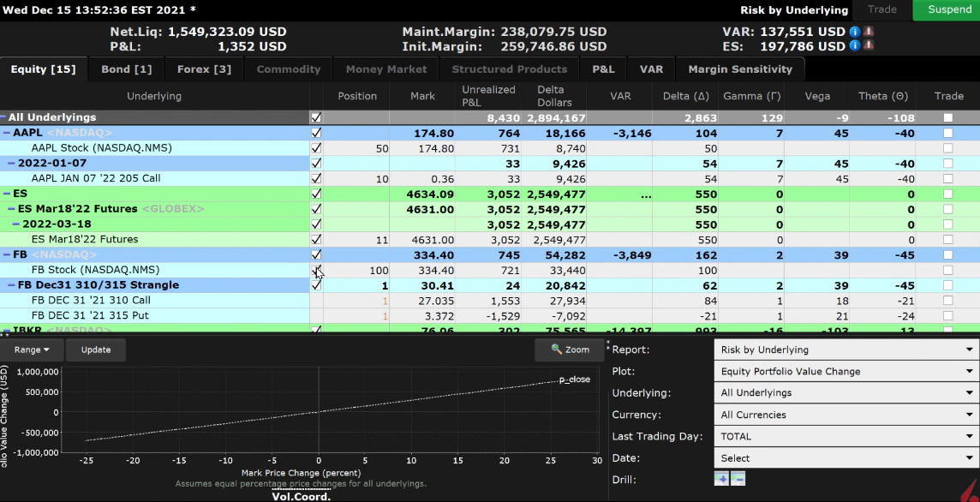Viewport: 980px width, 502px height.
Task: Collapse the ES Mar18'22 Futures group
Action: click(11, 209)
